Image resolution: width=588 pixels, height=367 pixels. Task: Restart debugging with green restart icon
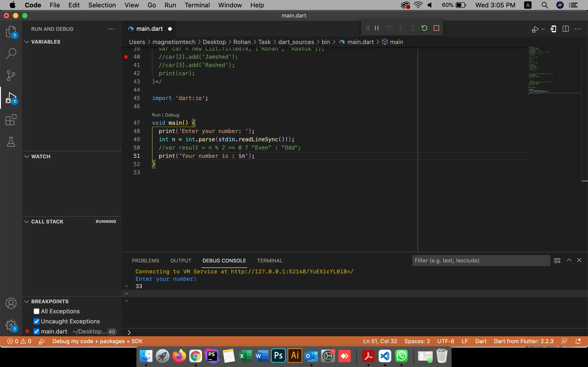[x=424, y=28]
